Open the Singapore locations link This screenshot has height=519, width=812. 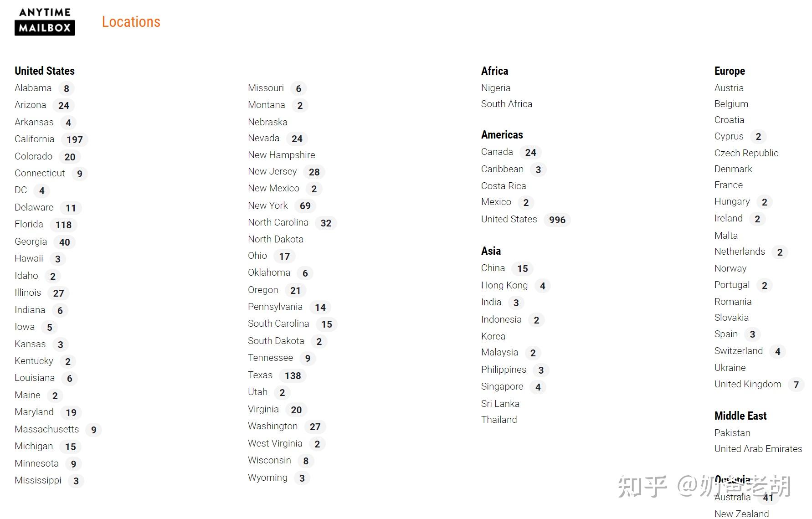click(513, 386)
